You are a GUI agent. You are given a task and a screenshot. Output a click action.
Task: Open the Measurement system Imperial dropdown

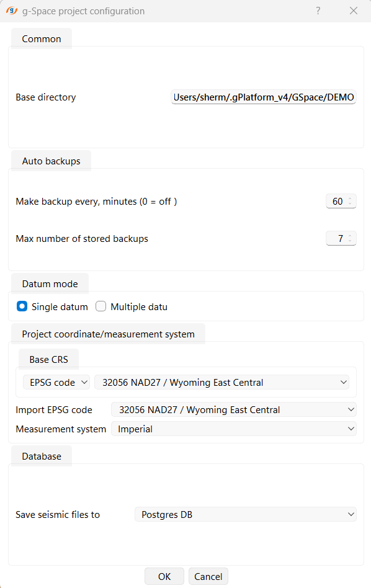click(x=234, y=429)
